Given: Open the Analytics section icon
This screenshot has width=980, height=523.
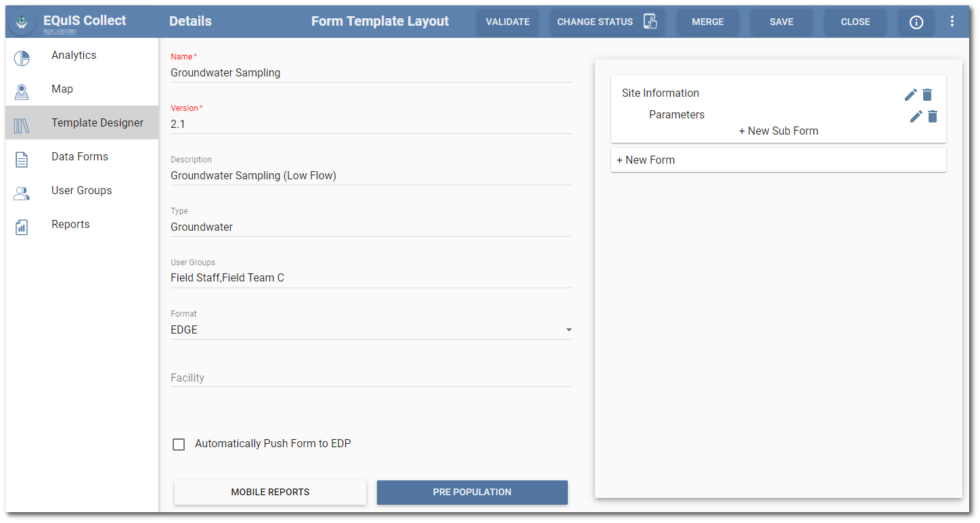Looking at the screenshot, I should pos(22,58).
